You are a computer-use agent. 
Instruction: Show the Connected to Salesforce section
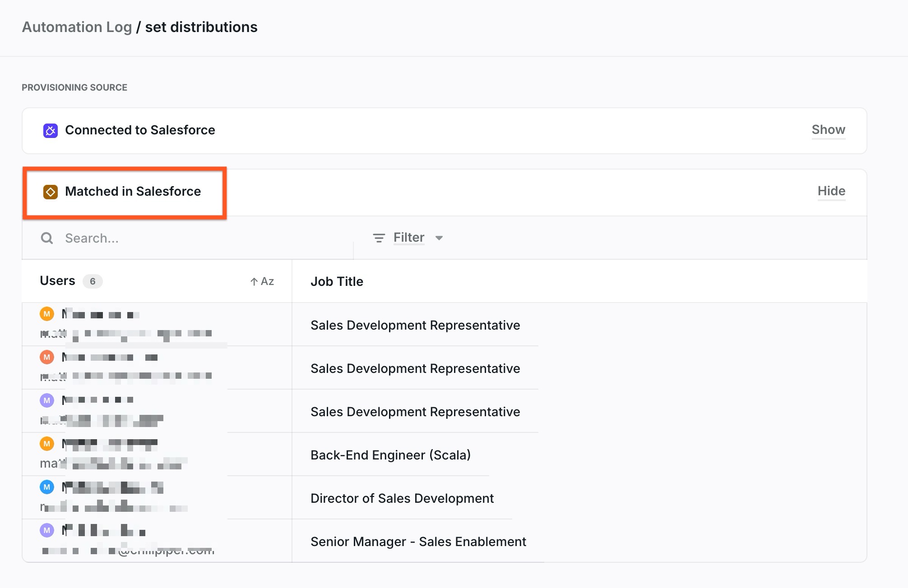coord(828,130)
